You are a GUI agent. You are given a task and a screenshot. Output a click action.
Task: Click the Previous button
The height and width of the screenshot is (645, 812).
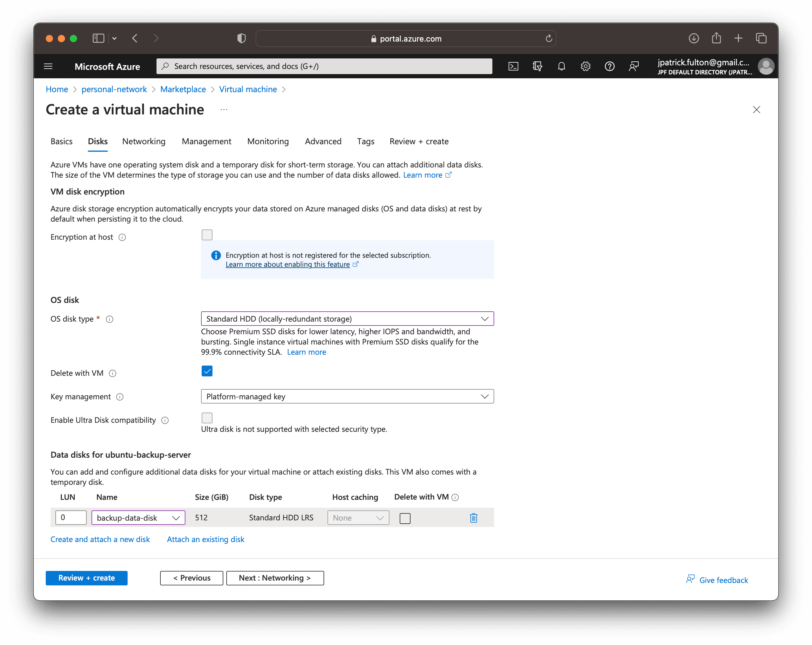point(192,578)
